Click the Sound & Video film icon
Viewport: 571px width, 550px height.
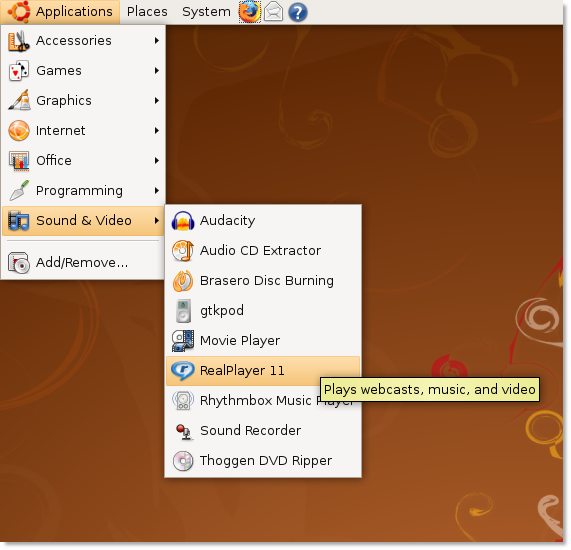pos(19,220)
